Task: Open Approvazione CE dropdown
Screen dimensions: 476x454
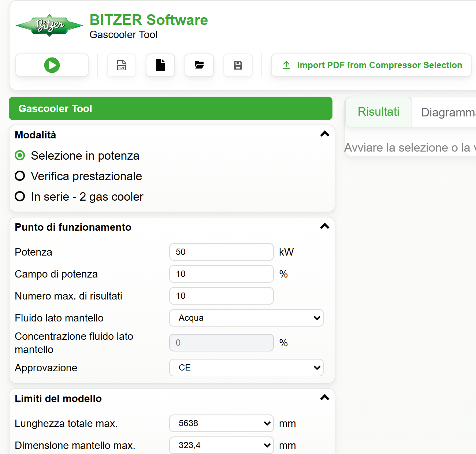Action: click(x=246, y=368)
